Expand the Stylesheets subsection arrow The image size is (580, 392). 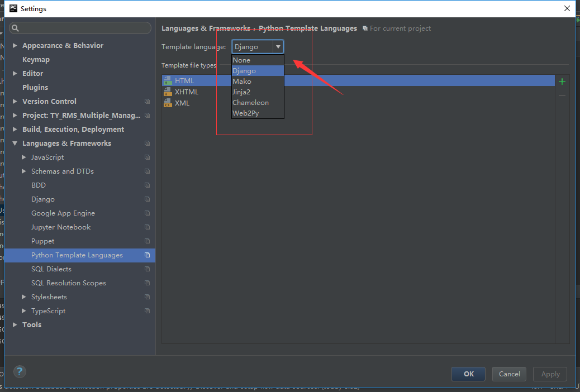point(23,297)
